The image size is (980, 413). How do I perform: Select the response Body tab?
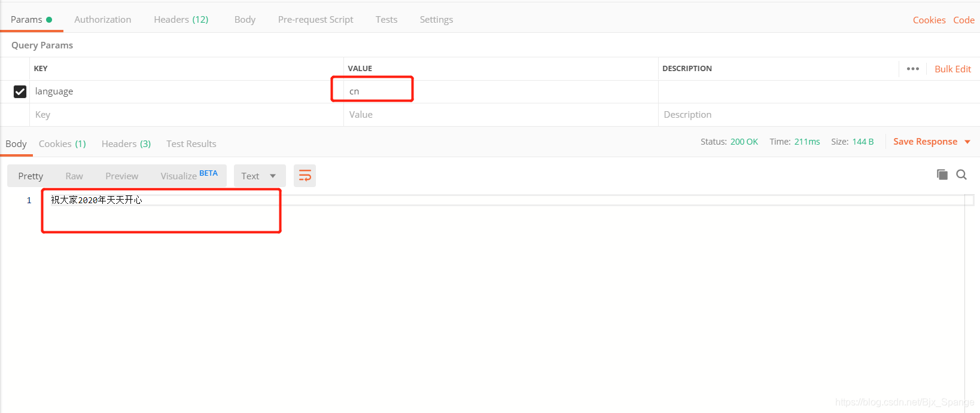tap(16, 143)
